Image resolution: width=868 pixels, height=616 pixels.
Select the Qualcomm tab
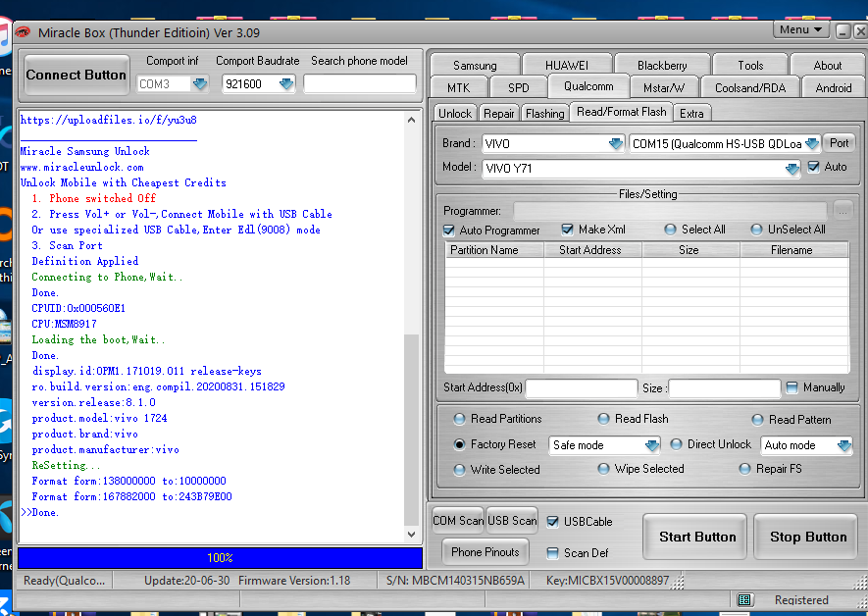click(x=588, y=86)
